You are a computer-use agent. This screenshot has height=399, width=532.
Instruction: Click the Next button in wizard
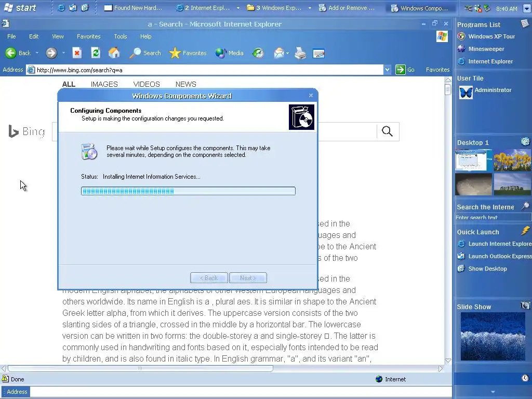[248, 278]
